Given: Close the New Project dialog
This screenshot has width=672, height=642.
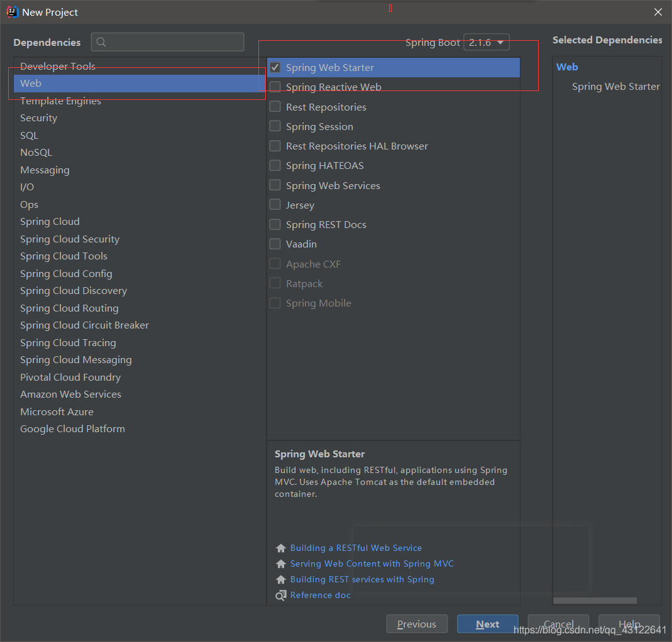Looking at the screenshot, I should coord(658,12).
